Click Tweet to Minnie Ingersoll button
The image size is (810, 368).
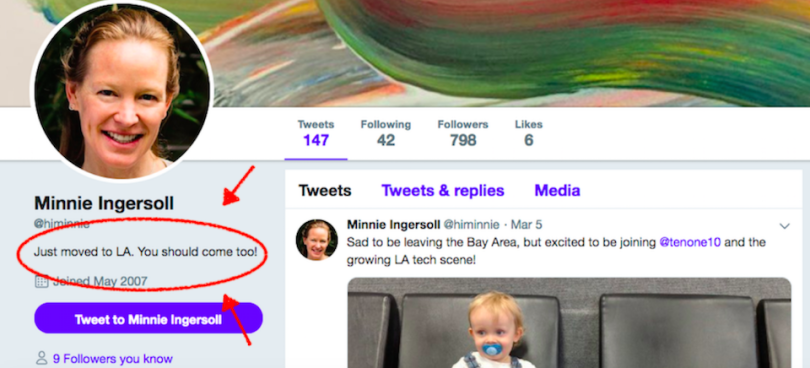[x=148, y=319]
